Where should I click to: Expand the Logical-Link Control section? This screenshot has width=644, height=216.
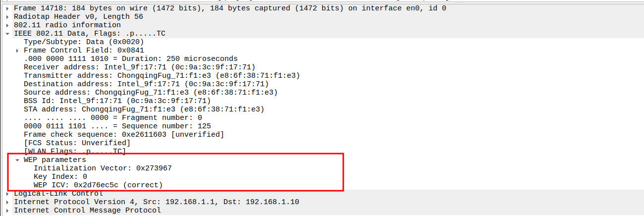(7, 194)
